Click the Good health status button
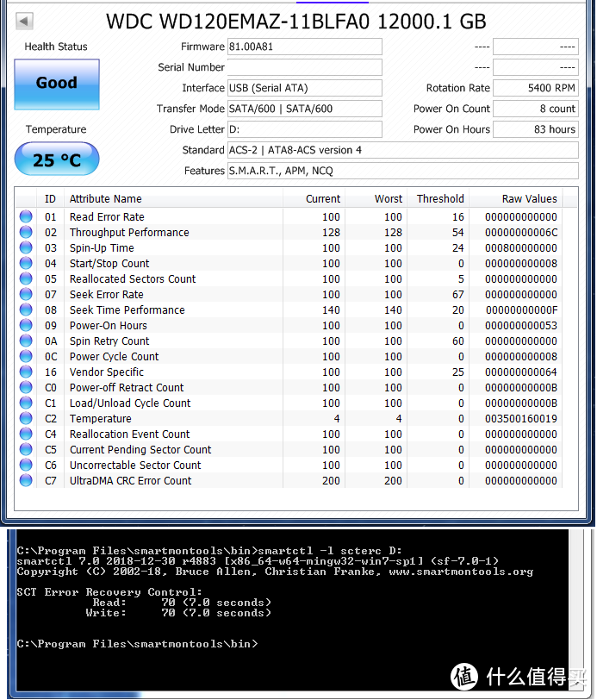Screen dimensions: 597x700 click(x=57, y=84)
